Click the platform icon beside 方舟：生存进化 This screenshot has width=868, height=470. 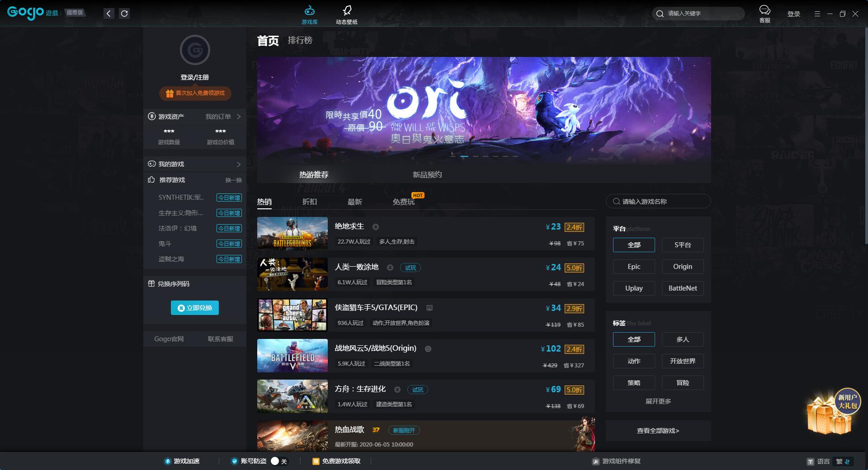[397, 390]
